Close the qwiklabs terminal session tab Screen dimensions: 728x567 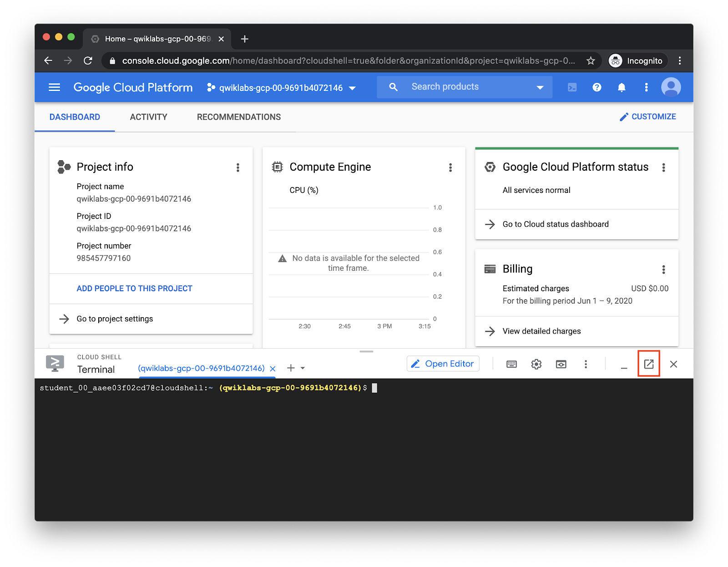coord(273,369)
